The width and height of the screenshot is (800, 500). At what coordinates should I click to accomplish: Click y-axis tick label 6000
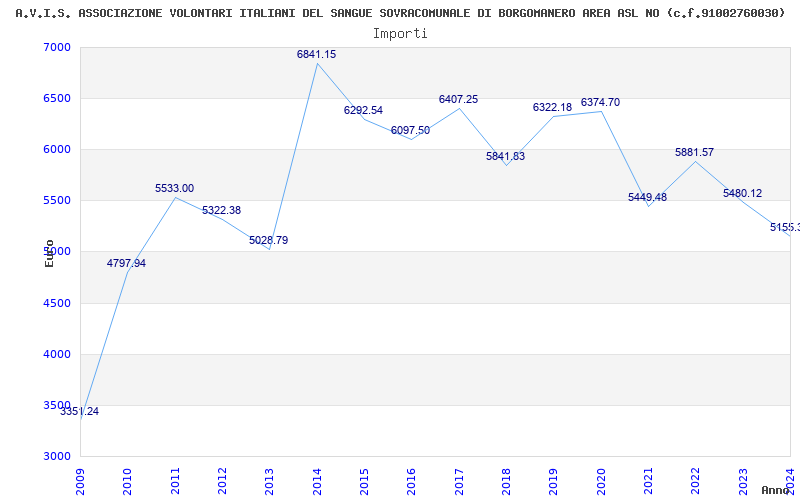tap(57, 149)
